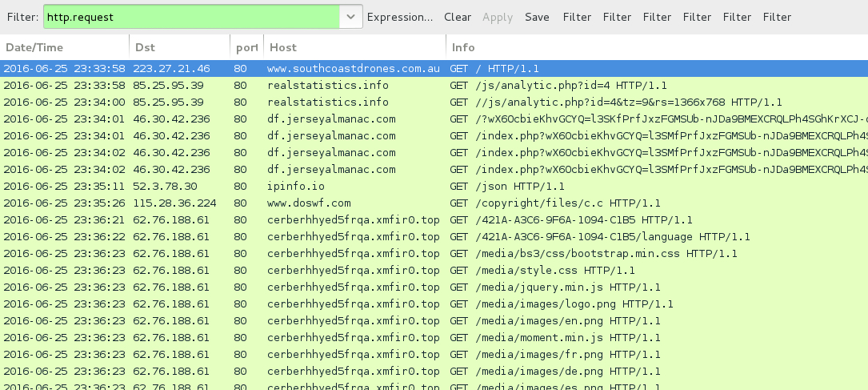Click the Info column header
This screenshot has height=390, width=868.
(640, 47)
